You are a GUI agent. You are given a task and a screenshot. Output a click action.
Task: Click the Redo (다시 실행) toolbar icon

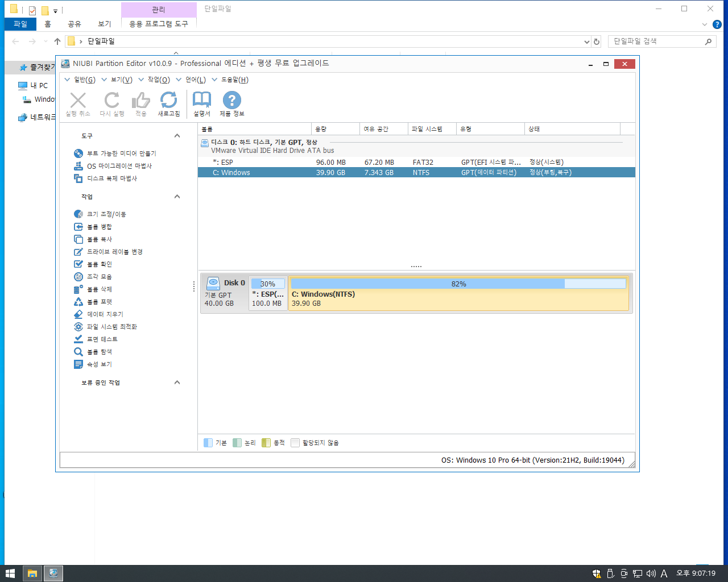click(112, 101)
